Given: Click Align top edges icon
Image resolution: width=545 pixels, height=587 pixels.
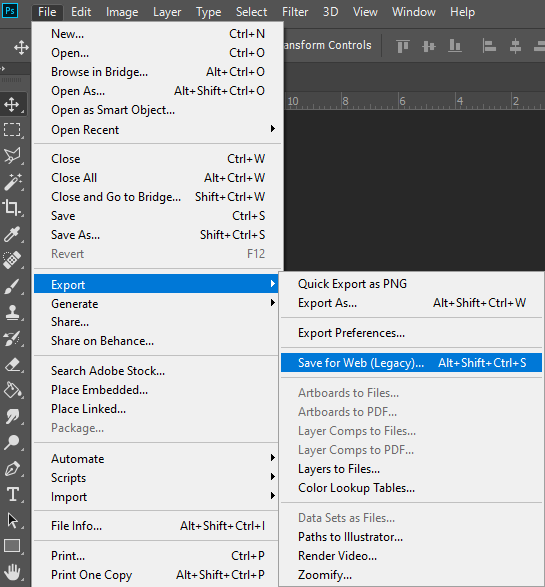Looking at the screenshot, I should click(403, 46).
